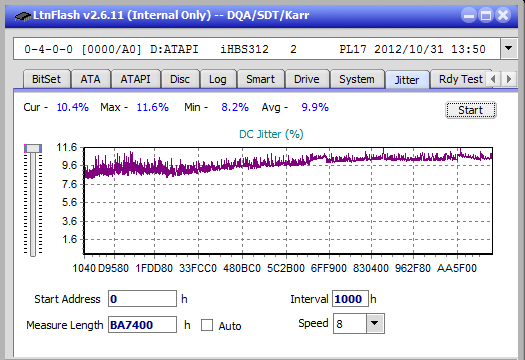Minimize the LtnFlash window

(x=469, y=15)
